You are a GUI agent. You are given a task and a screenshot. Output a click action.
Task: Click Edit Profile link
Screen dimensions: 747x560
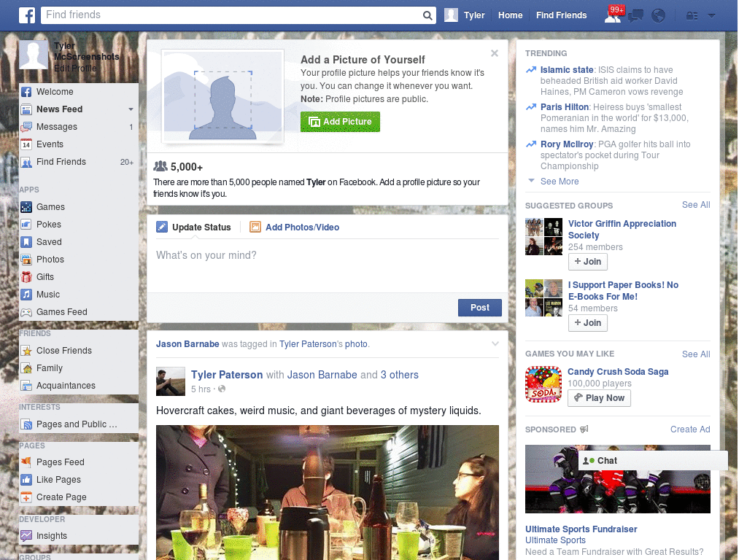75,69
